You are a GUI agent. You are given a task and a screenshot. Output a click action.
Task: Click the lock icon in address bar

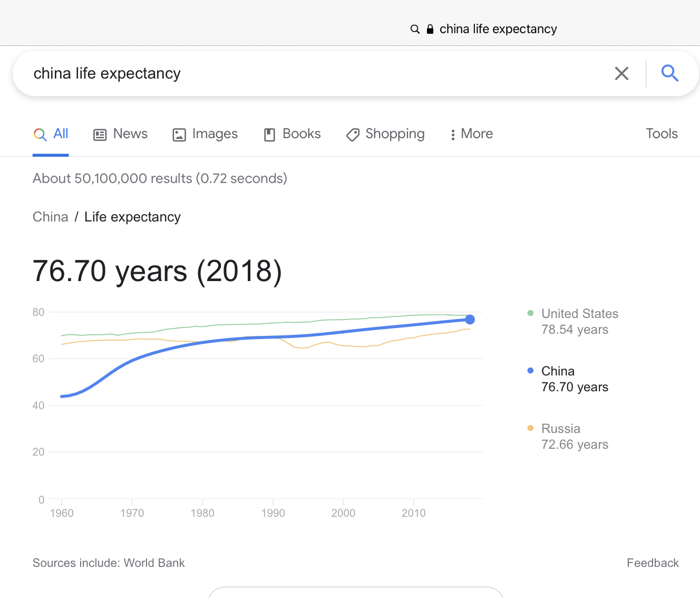pyautogui.click(x=430, y=29)
